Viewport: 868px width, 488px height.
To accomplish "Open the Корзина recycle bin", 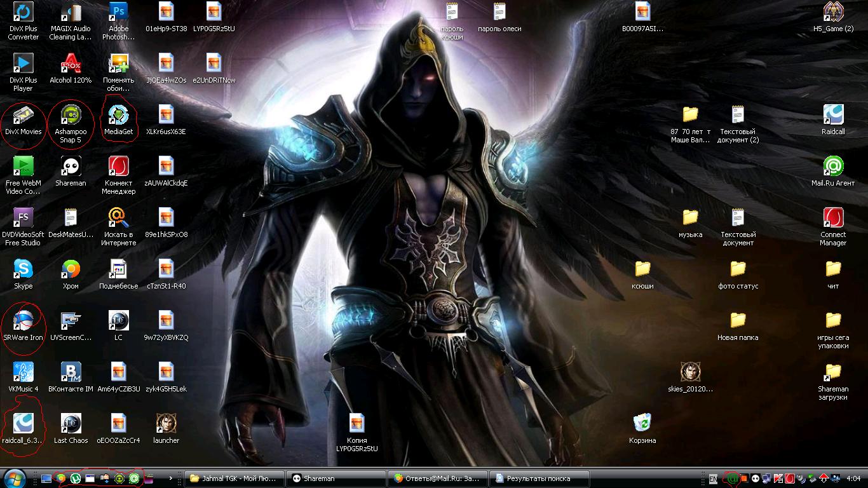I will click(642, 429).
